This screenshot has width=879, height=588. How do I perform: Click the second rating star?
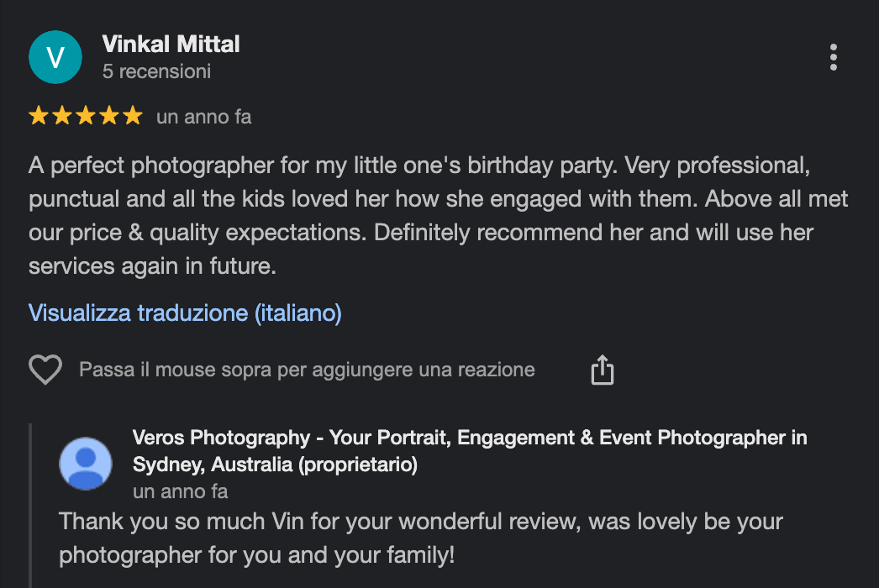coord(62,117)
